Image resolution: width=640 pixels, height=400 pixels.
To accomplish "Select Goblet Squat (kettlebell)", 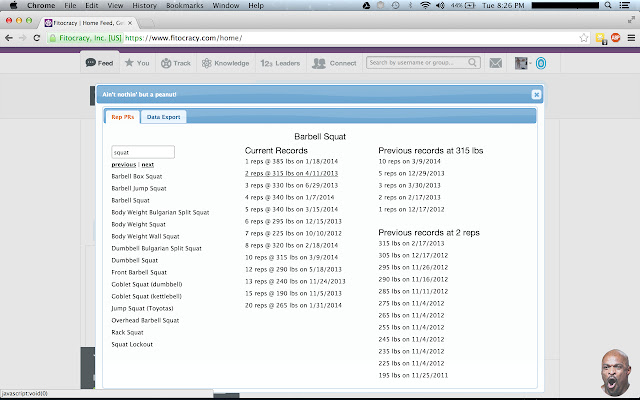I will tap(147, 296).
